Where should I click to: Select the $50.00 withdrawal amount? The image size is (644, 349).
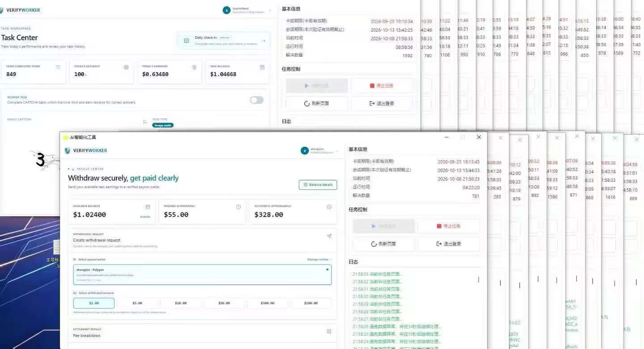pos(224,303)
